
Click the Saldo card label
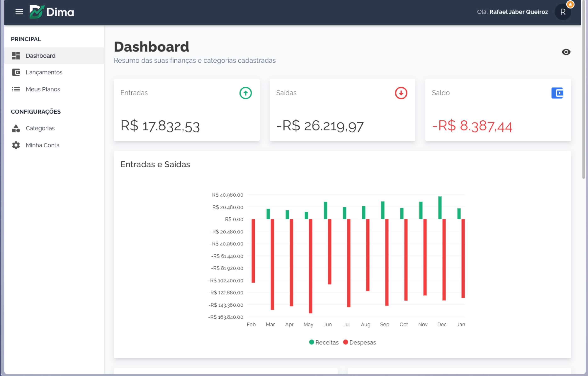440,93
